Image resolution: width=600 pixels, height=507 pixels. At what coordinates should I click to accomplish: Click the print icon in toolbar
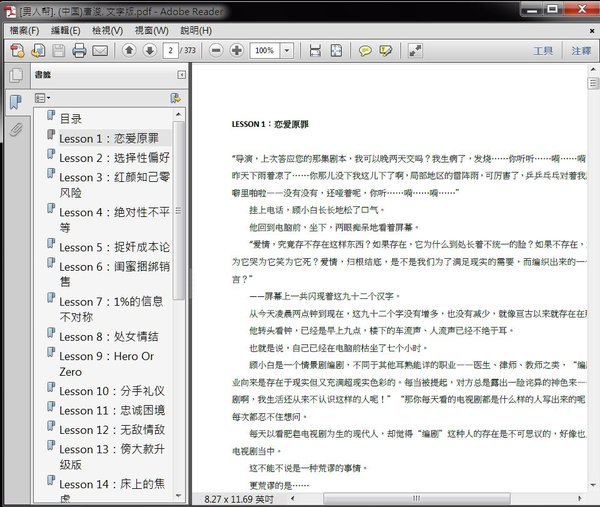pos(79,50)
